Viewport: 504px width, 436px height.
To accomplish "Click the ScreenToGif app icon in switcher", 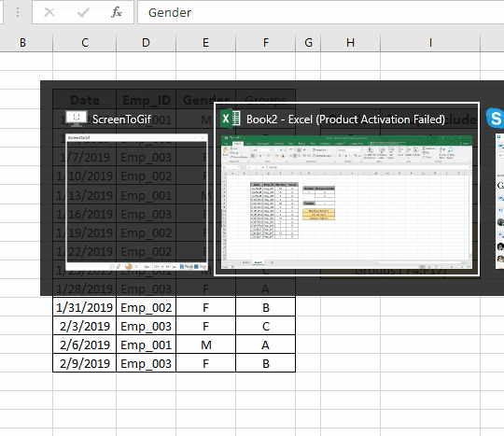I will 77,119.
